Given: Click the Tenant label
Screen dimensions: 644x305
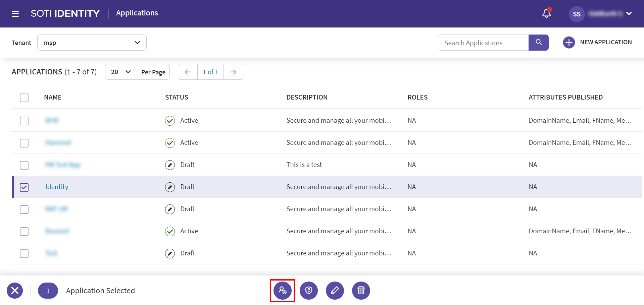Looking at the screenshot, I should [x=21, y=43].
